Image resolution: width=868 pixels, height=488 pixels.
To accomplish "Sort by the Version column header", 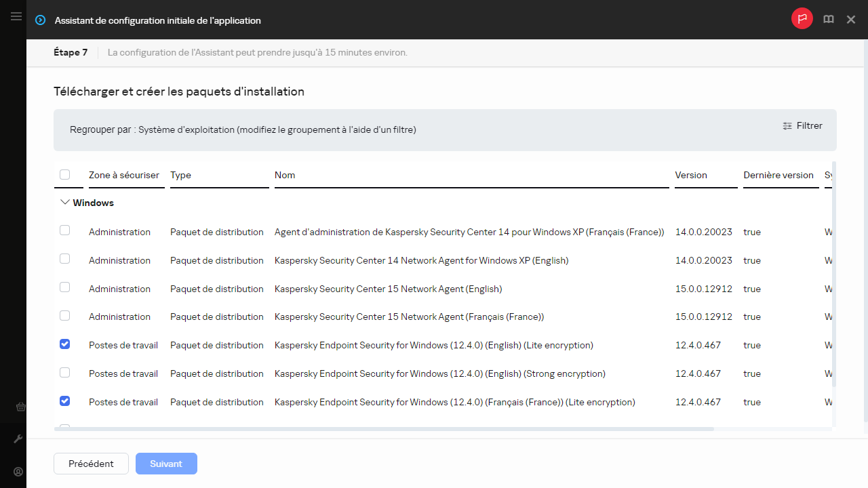I will [x=691, y=175].
